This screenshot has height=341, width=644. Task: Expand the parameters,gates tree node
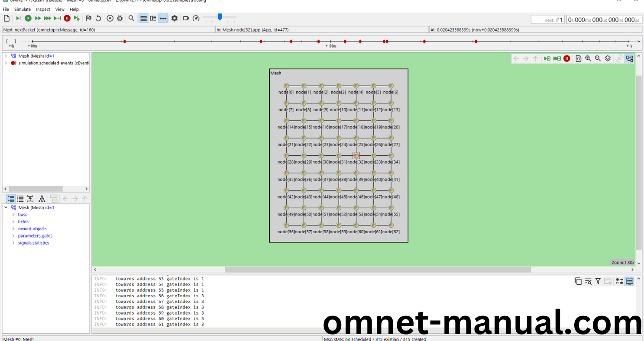click(x=13, y=236)
